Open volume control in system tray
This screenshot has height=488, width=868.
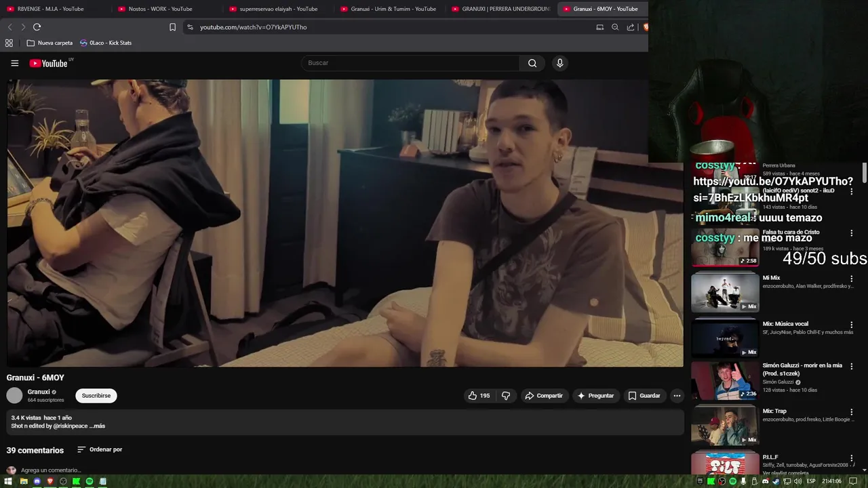pyautogui.click(x=798, y=481)
